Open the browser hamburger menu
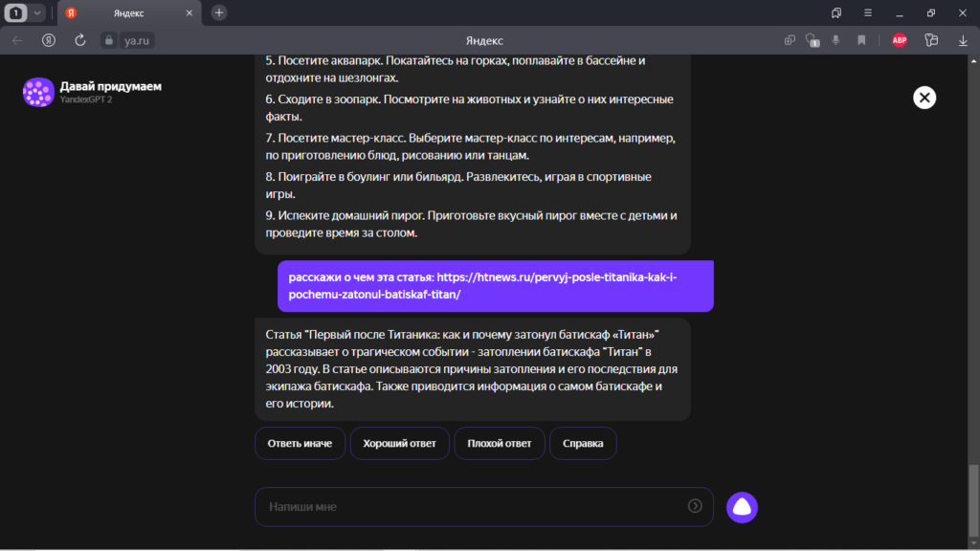This screenshot has height=551, width=980. pyautogui.click(x=867, y=12)
